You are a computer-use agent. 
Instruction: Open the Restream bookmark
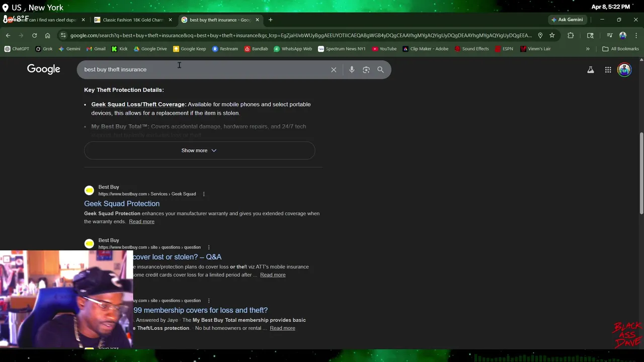(225, 49)
